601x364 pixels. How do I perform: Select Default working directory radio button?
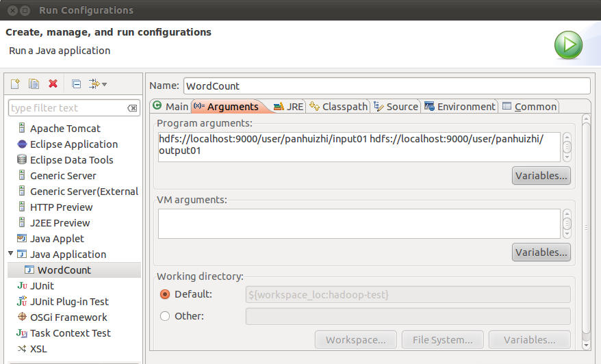(165, 294)
